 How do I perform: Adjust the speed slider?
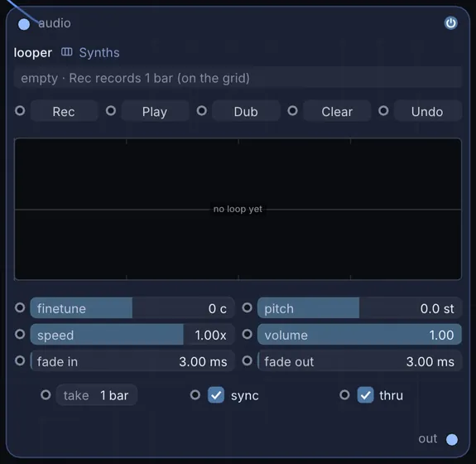coord(132,335)
